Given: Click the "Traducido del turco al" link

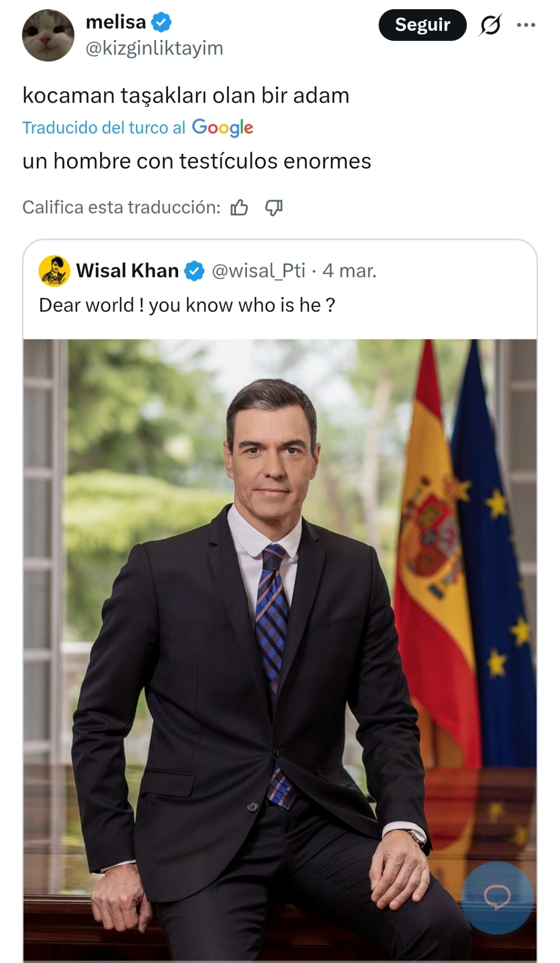Looking at the screenshot, I should [x=104, y=128].
